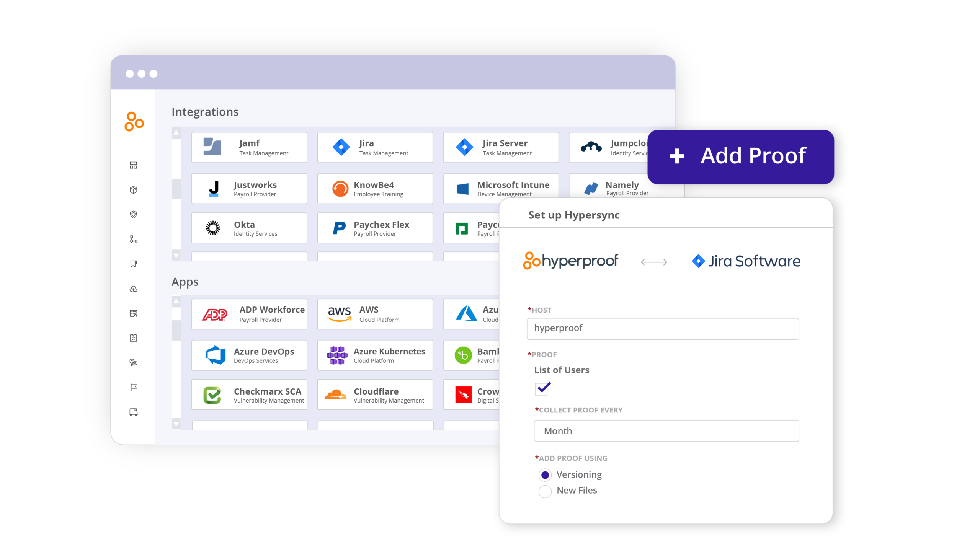The height and width of the screenshot is (551, 980).
Task: Select the flag icon in the sidebar
Action: point(133,388)
